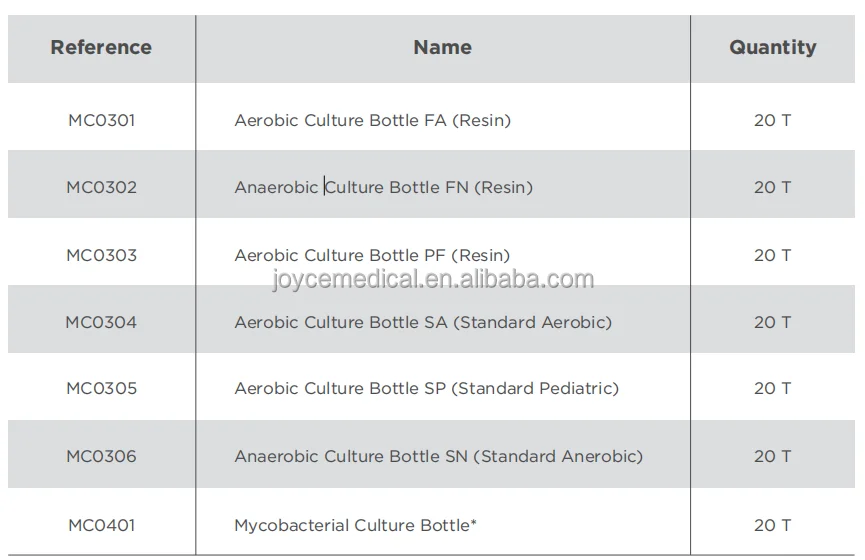Click Aerobic Culture Bottle SP Pediatric entry
This screenshot has height=560, width=865.
pyautogui.click(x=426, y=388)
